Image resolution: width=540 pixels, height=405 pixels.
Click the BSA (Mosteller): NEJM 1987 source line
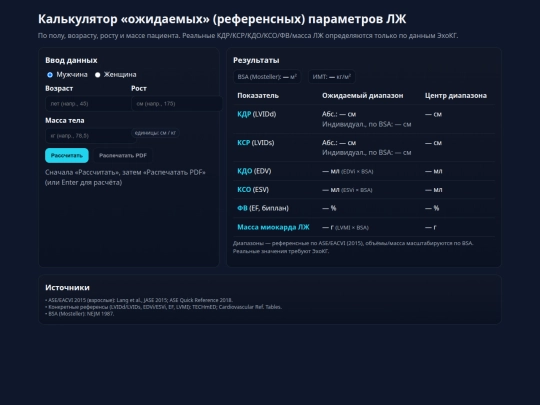click(x=80, y=314)
